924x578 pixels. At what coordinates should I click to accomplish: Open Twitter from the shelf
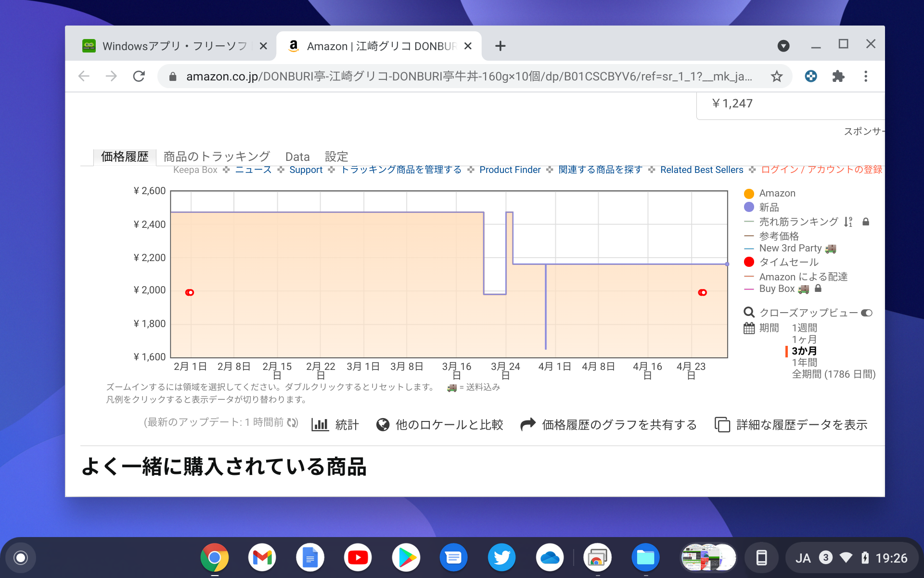point(501,557)
